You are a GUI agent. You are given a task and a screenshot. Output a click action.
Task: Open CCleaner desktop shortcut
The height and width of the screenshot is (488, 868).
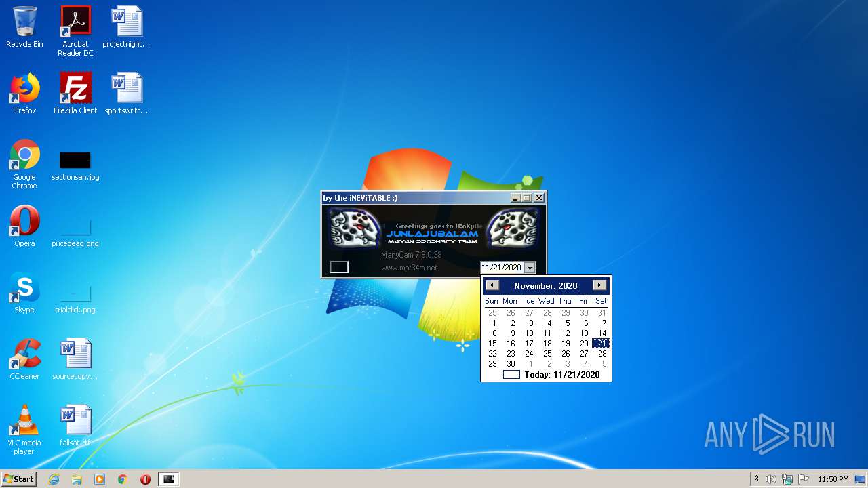pos(24,359)
